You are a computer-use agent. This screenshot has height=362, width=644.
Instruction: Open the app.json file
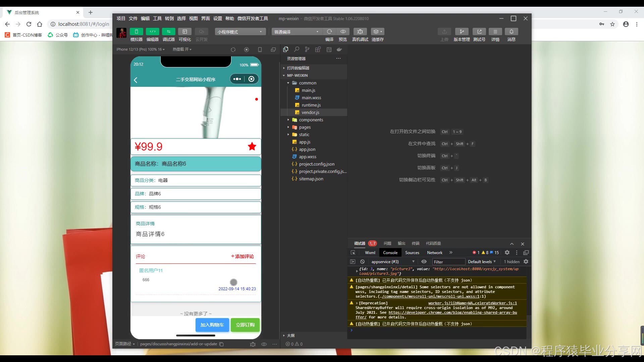[307, 149]
